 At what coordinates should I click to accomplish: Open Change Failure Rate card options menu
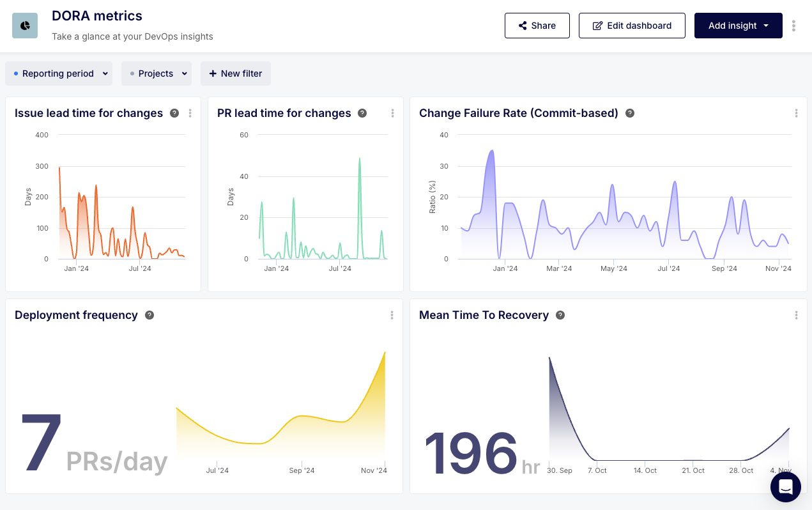(x=796, y=113)
